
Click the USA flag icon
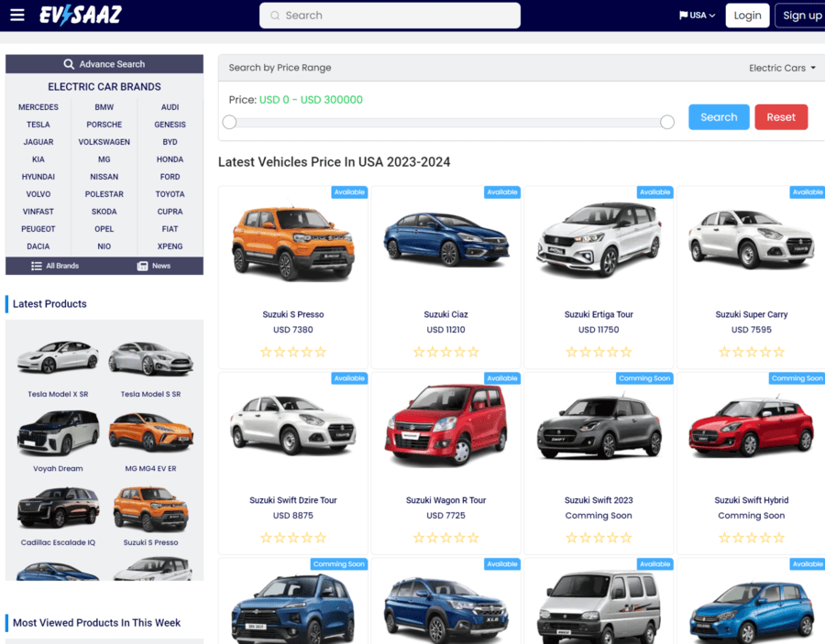(x=684, y=16)
